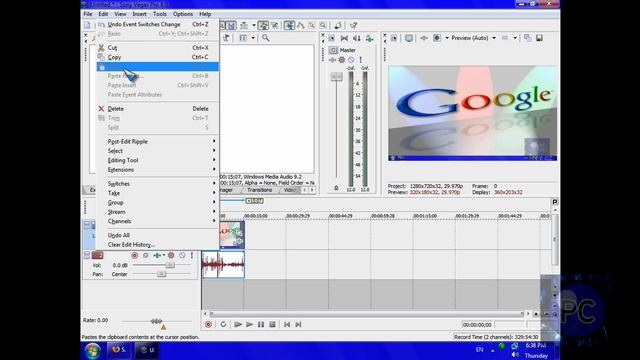Click the Pause button in transport bar

point(261,324)
